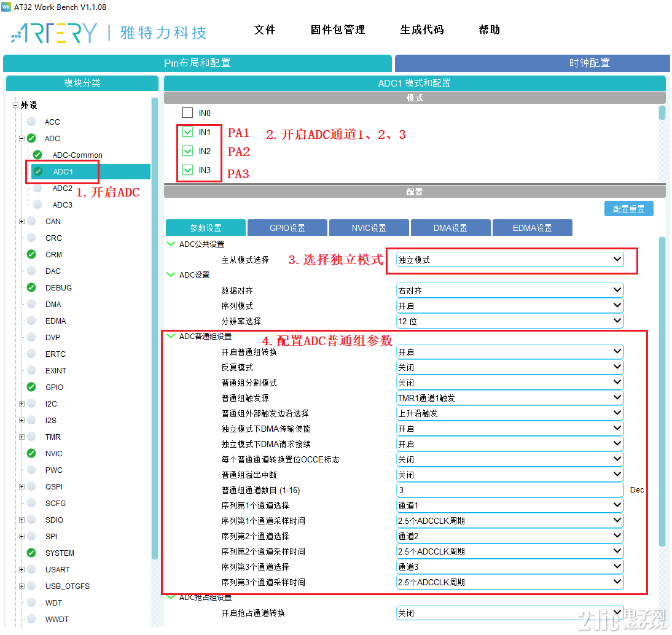Click the green check icon next to DEBUG
This screenshot has height=635, width=672.
(x=31, y=287)
